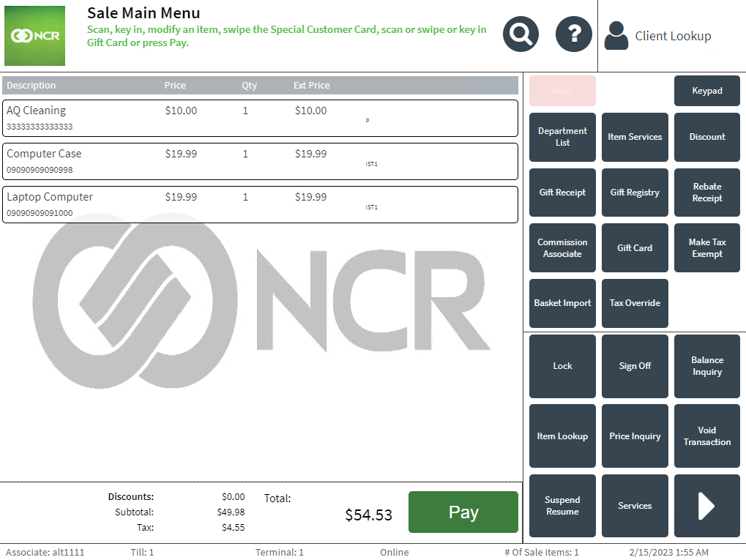
Task: Open the Keypad
Action: click(x=707, y=90)
